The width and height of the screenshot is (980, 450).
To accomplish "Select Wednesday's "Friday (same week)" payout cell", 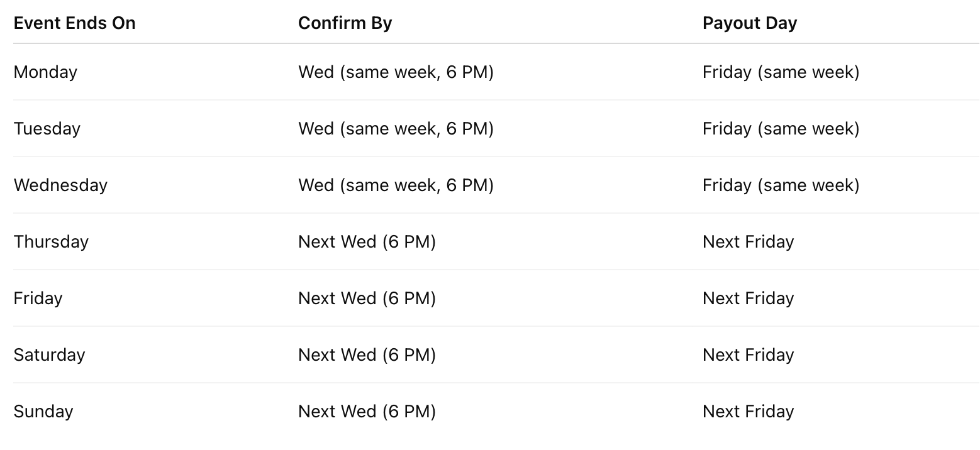I will [x=781, y=185].
